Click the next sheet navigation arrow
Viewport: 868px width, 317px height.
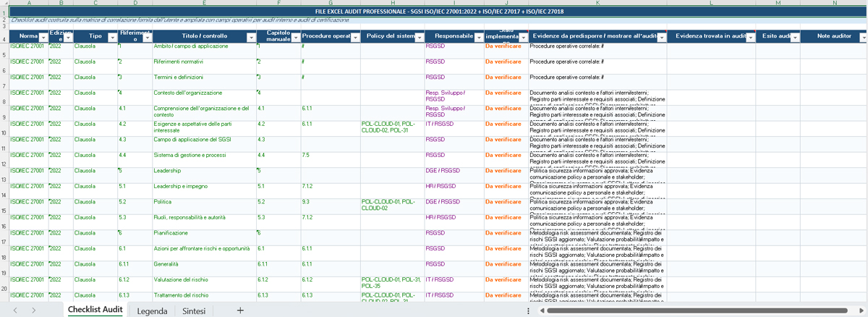(35, 310)
